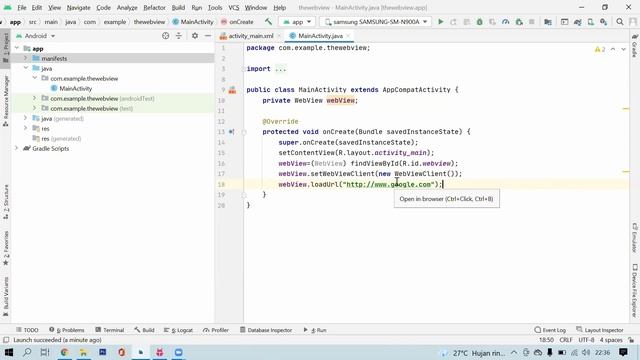The width and height of the screenshot is (640, 360).
Task: Open Windows taskbar search
Action: click(27, 352)
